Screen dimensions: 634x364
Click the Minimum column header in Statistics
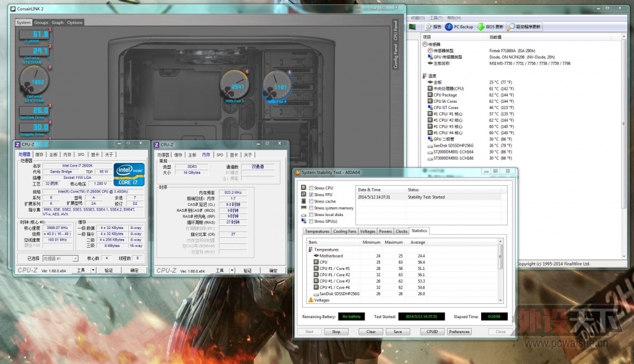(x=371, y=242)
